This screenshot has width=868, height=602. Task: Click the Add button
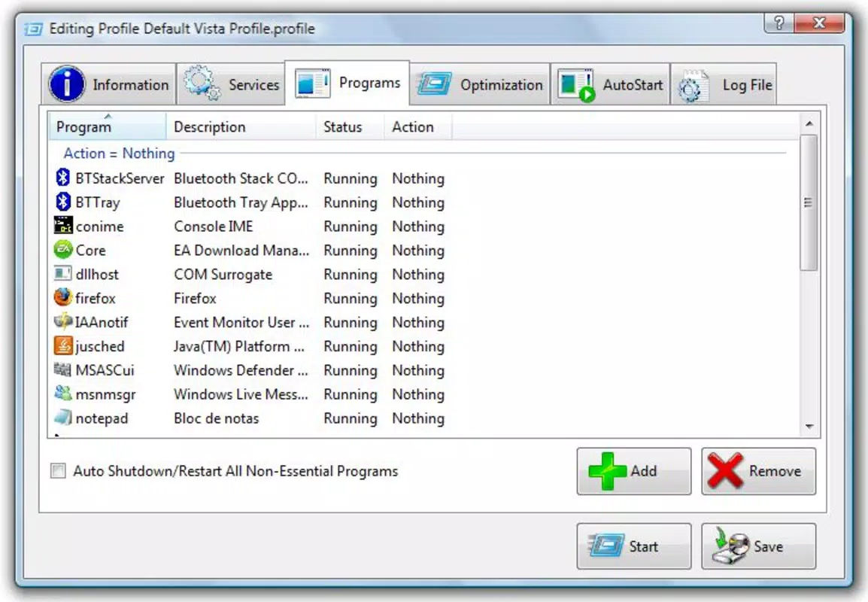(x=634, y=471)
